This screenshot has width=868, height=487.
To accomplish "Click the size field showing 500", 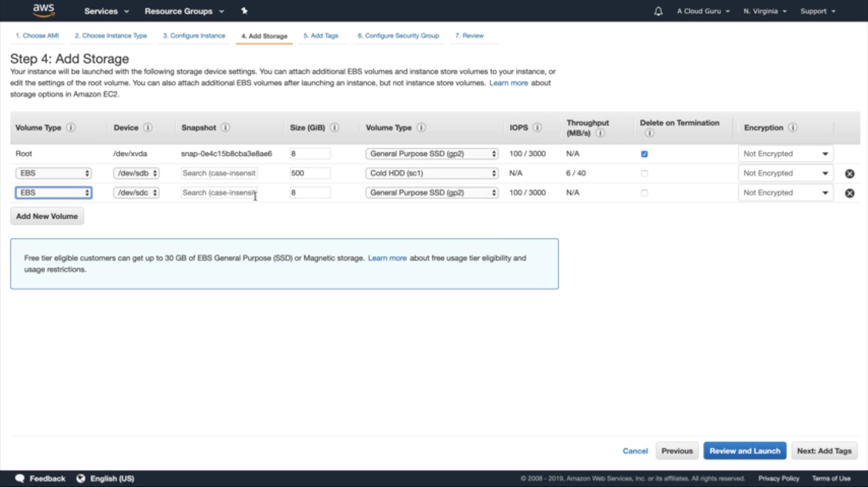I will pyautogui.click(x=310, y=173).
